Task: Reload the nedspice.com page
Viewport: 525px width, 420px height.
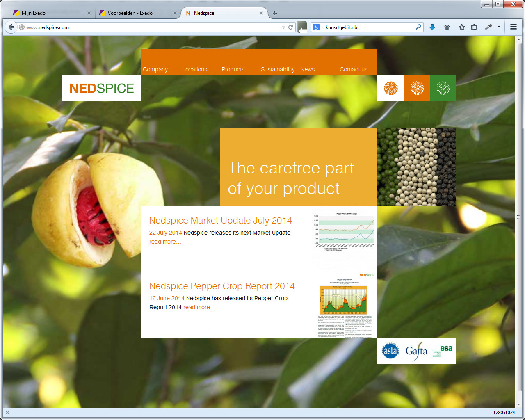Action: tap(291, 27)
